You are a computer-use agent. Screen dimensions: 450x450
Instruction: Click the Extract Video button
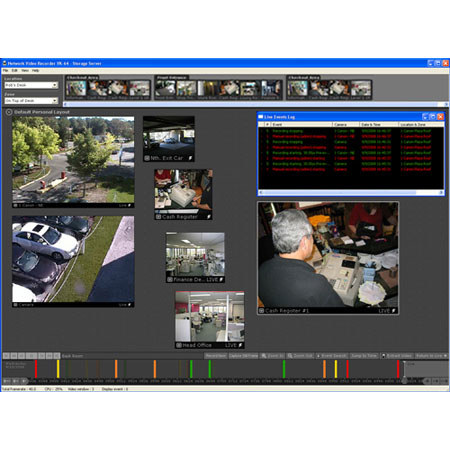(x=397, y=356)
